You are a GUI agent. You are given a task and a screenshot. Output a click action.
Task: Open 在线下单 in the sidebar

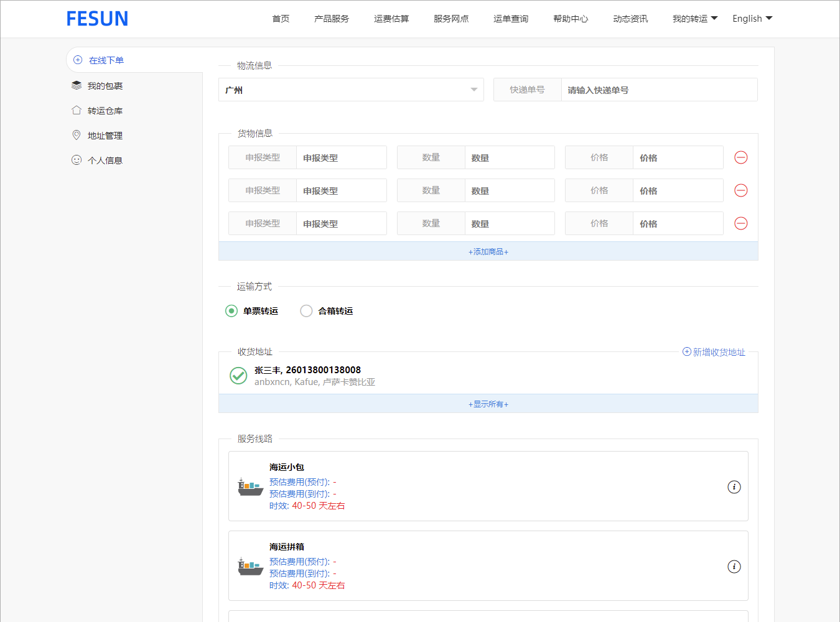click(106, 60)
